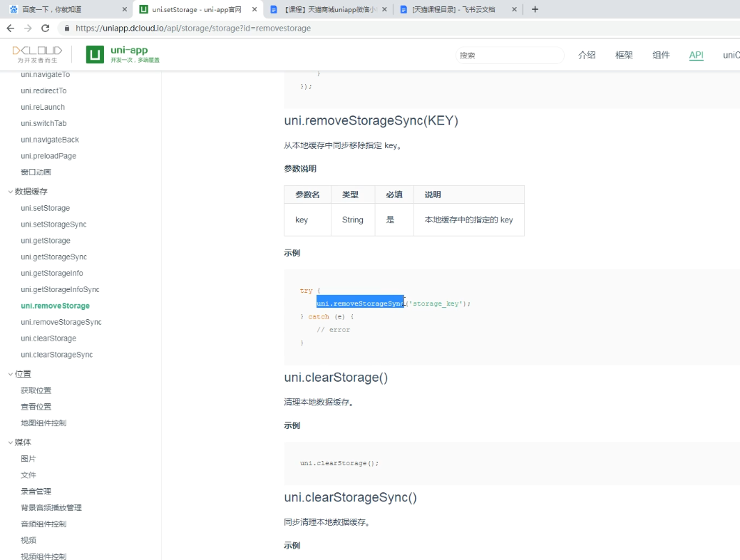Open uni.preloadPage in sidebar
The image size is (740, 560).
[48, 156]
